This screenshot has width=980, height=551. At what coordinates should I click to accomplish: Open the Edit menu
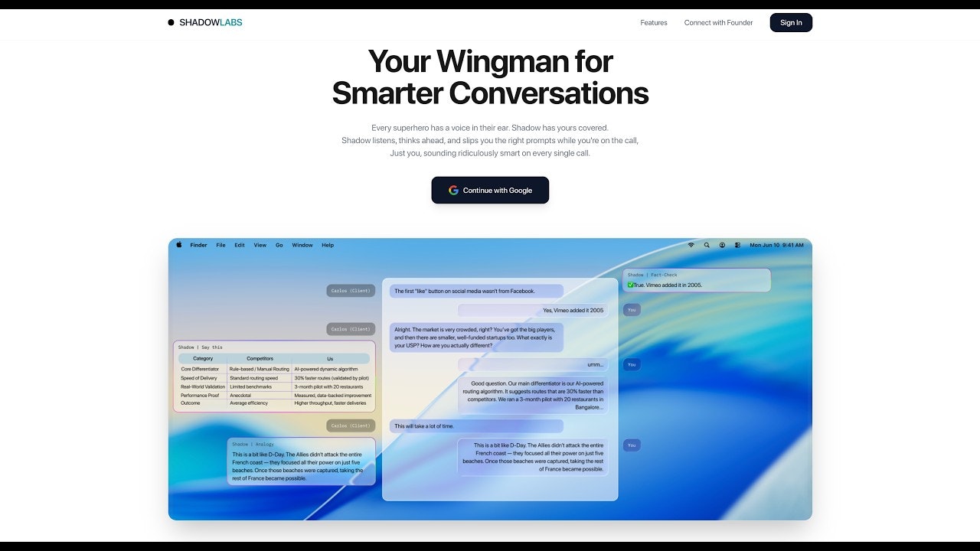tap(240, 245)
